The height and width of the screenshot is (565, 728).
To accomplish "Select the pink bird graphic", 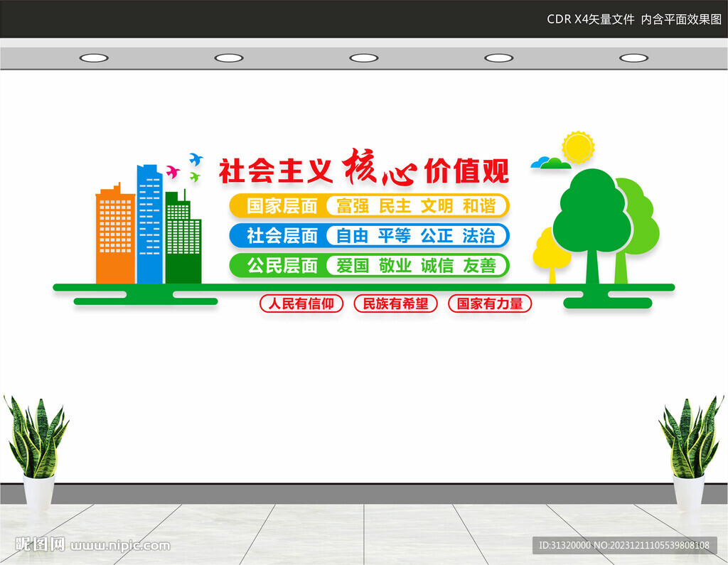I will point(172,171).
